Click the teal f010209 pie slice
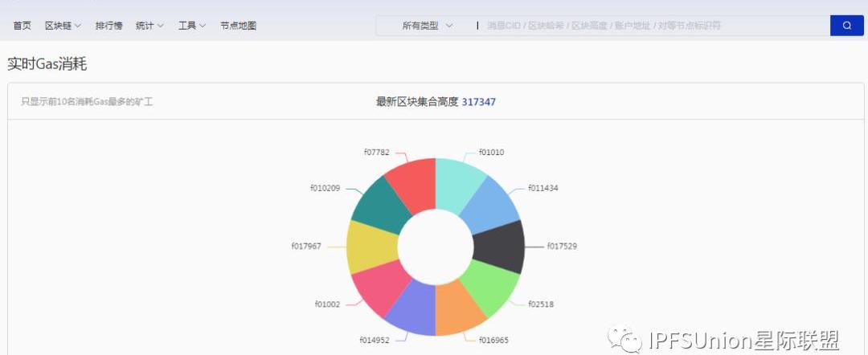The width and height of the screenshot is (868, 355). [x=378, y=206]
